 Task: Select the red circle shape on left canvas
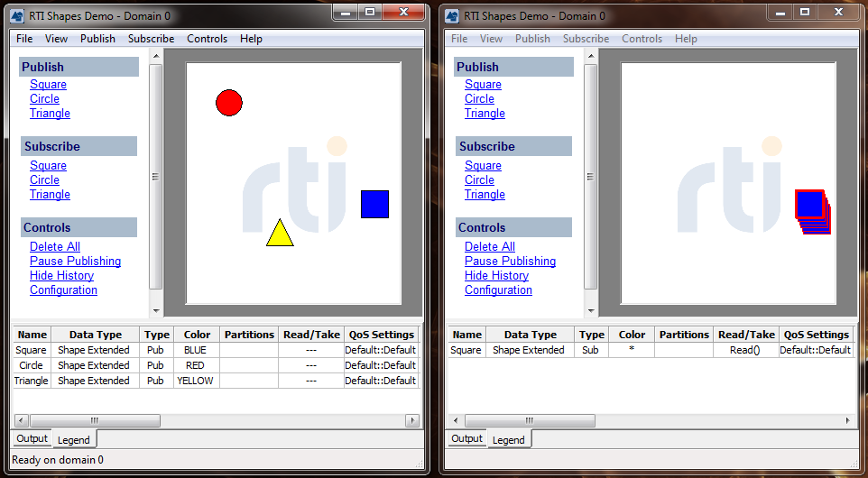(229, 103)
